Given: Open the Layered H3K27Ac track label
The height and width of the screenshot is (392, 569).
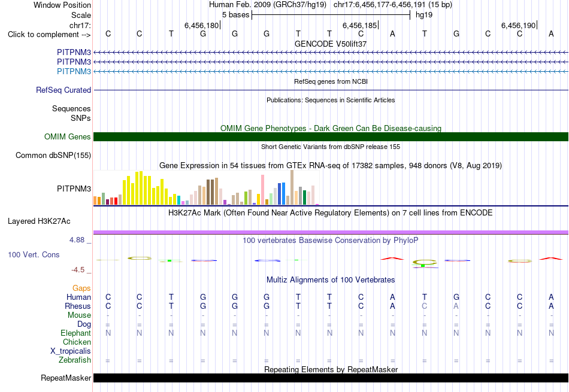Looking at the screenshot, I should pos(39,221).
